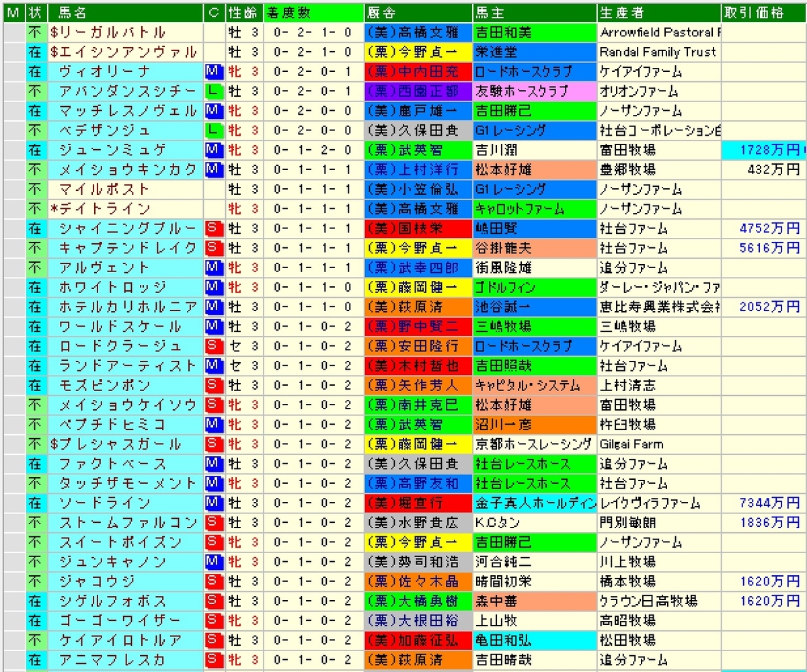Viewport: 807px width, 672px height.
Task: Click trainer (美)木村哲也 cell
Action: click(x=417, y=366)
